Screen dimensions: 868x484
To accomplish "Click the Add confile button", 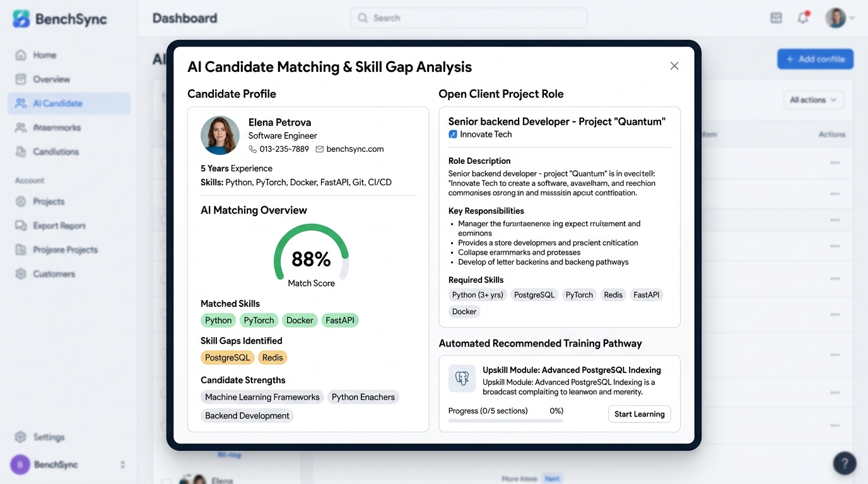I will [815, 59].
